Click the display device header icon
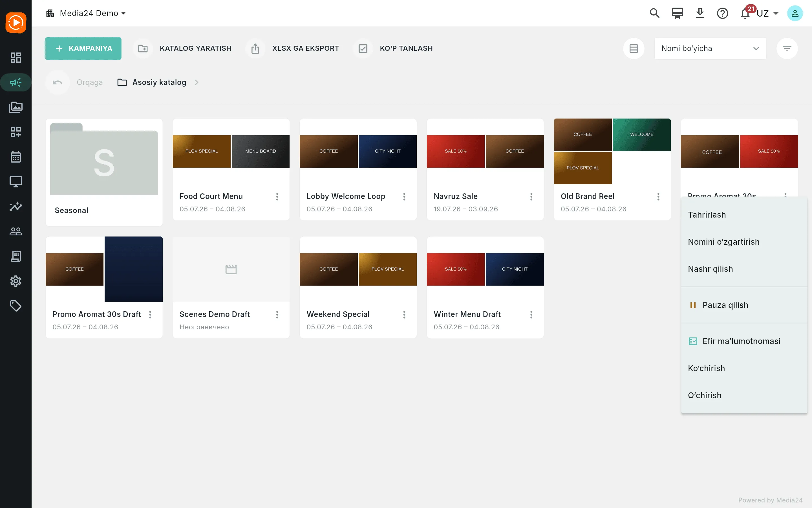 677,13
